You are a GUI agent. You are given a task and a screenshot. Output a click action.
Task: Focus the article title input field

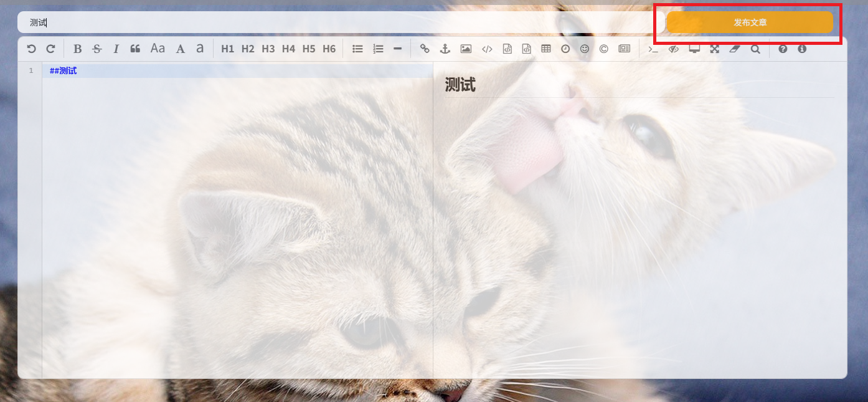[x=341, y=22]
